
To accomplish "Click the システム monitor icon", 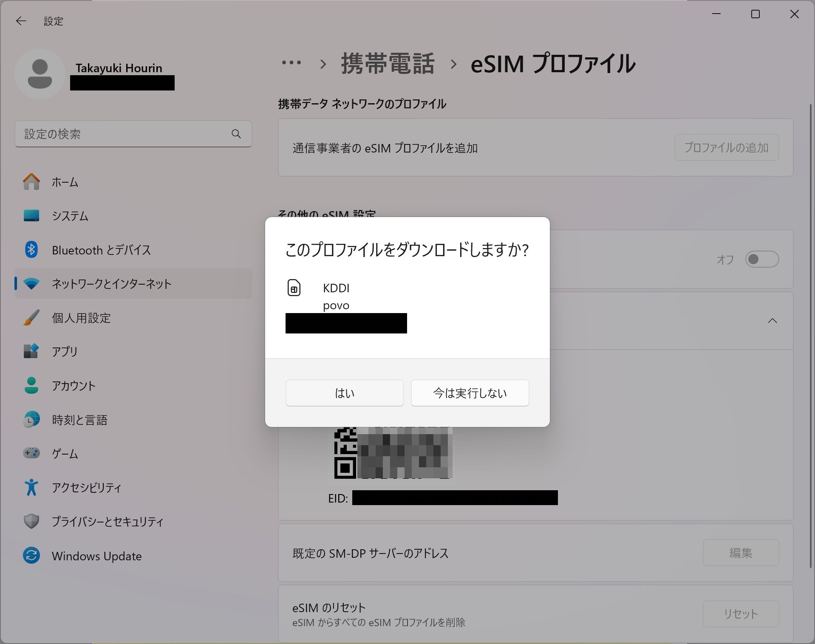I will [31, 215].
